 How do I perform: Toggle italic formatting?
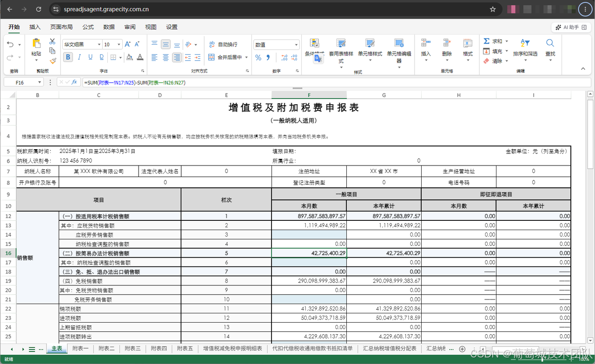79,57
